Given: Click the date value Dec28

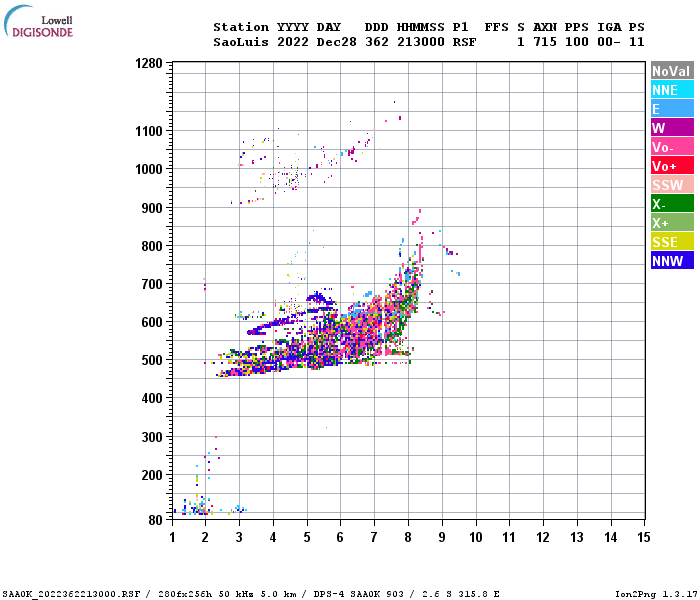Looking at the screenshot, I should point(337,42).
